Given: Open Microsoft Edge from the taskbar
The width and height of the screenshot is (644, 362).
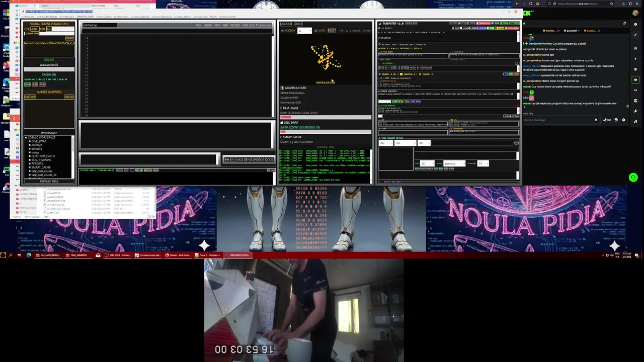Looking at the screenshot, I should coord(29,255).
